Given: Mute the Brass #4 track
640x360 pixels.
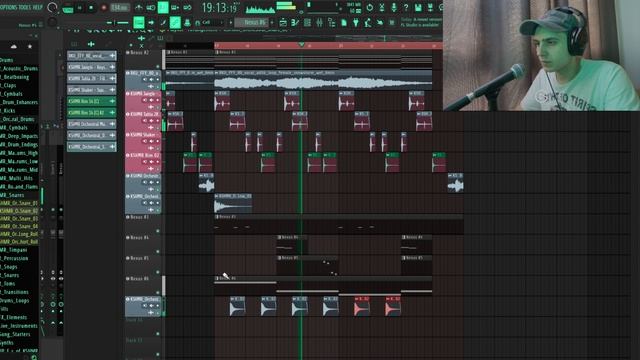Looking at the screenshot, I should 158,251.
